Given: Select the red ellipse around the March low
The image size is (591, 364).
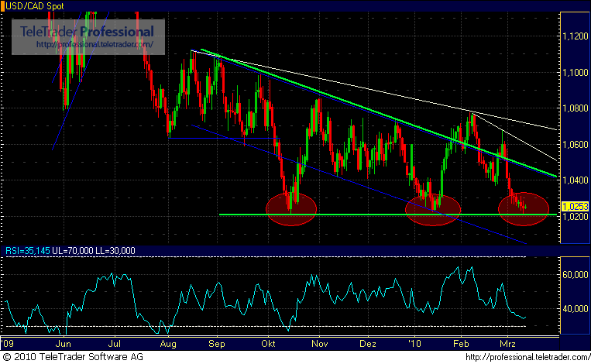Looking at the screenshot, I should click(x=524, y=209).
